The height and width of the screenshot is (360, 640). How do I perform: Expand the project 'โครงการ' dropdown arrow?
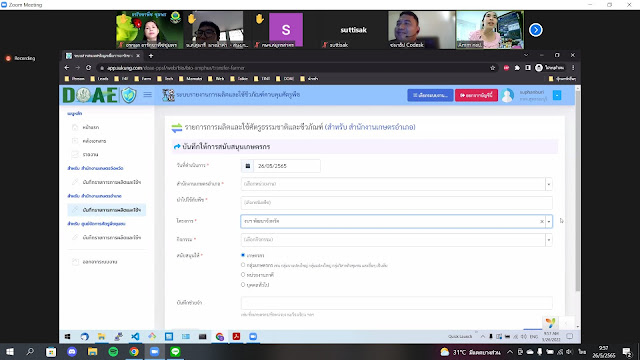point(549,221)
